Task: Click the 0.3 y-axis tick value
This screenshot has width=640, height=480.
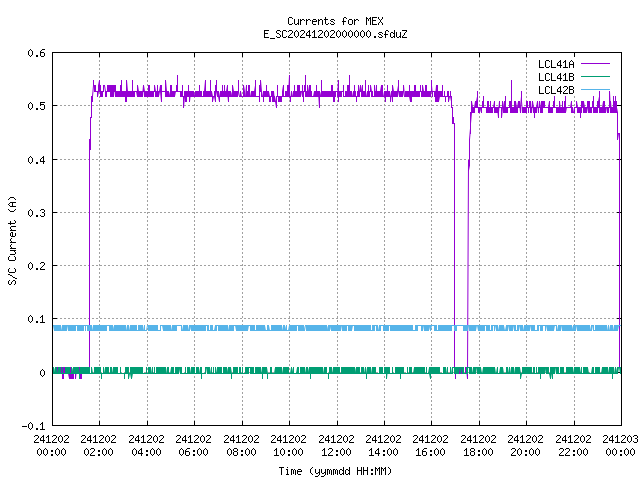Action: coord(36,213)
